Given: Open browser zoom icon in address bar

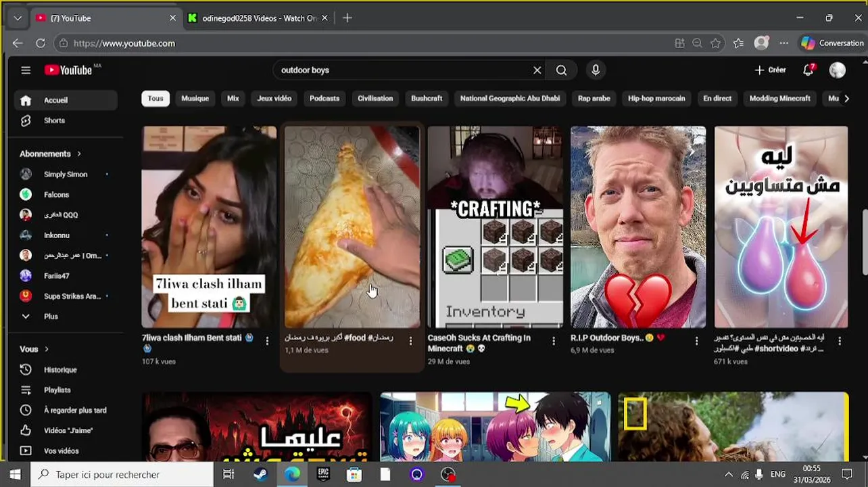Looking at the screenshot, I should pyautogui.click(x=698, y=43).
